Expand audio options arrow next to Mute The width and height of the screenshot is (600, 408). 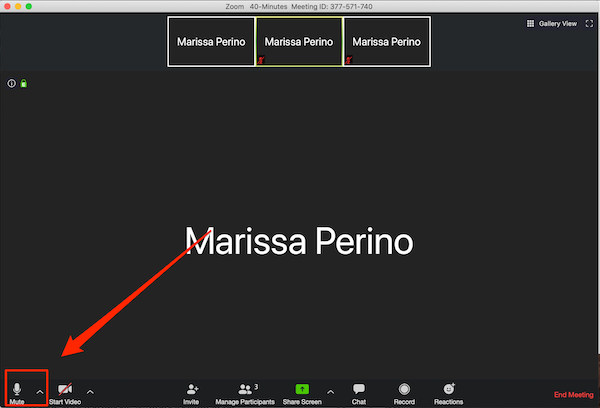tap(40, 392)
